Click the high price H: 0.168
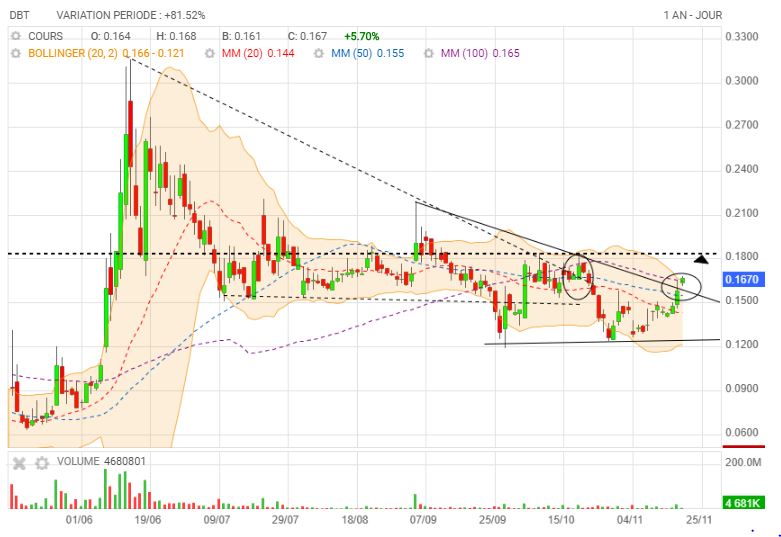The width and height of the screenshot is (781, 537). (176, 36)
